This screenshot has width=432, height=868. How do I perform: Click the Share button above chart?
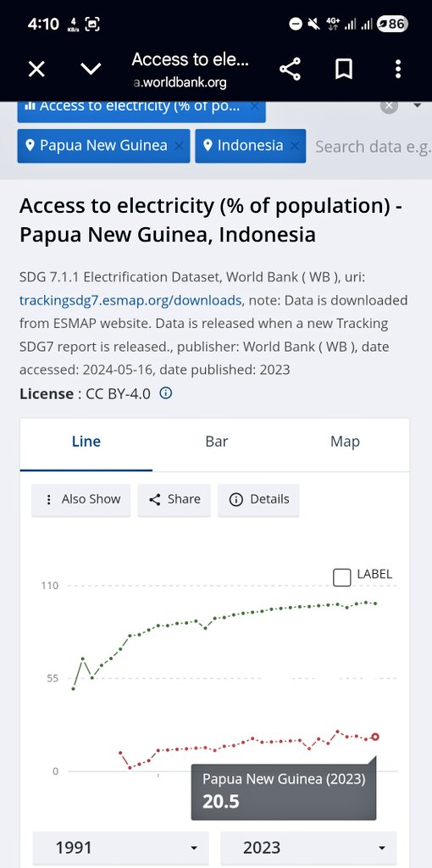click(174, 500)
